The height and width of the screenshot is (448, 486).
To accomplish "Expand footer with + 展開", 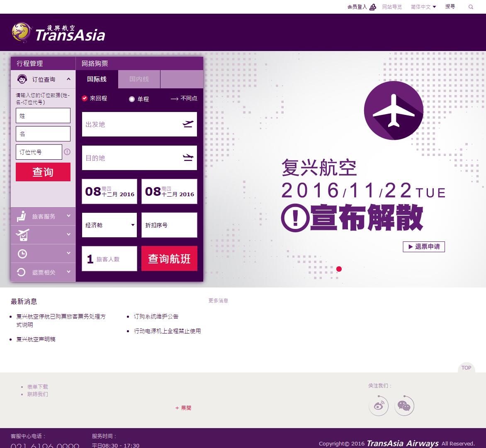I will coord(183,408).
